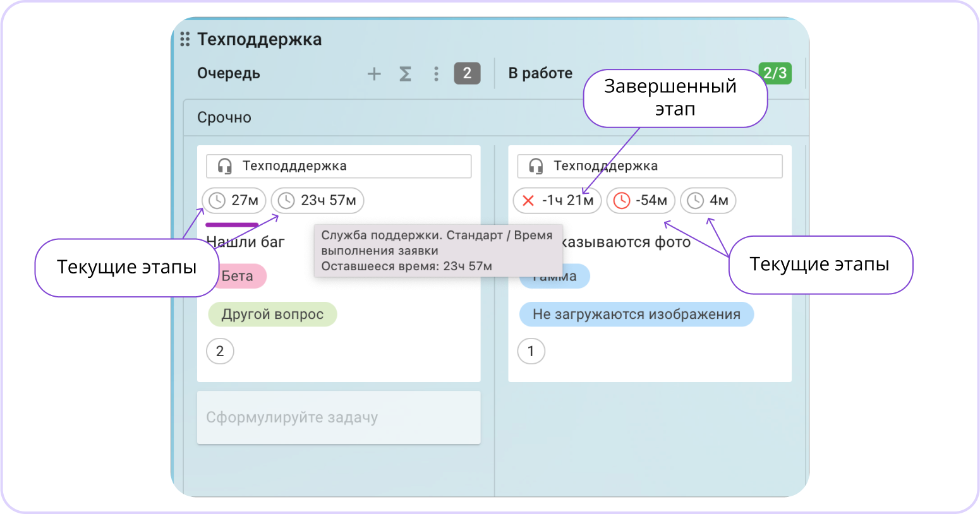Click the Служба поддержки tooltip text
The image size is (980, 514).
pos(437,251)
